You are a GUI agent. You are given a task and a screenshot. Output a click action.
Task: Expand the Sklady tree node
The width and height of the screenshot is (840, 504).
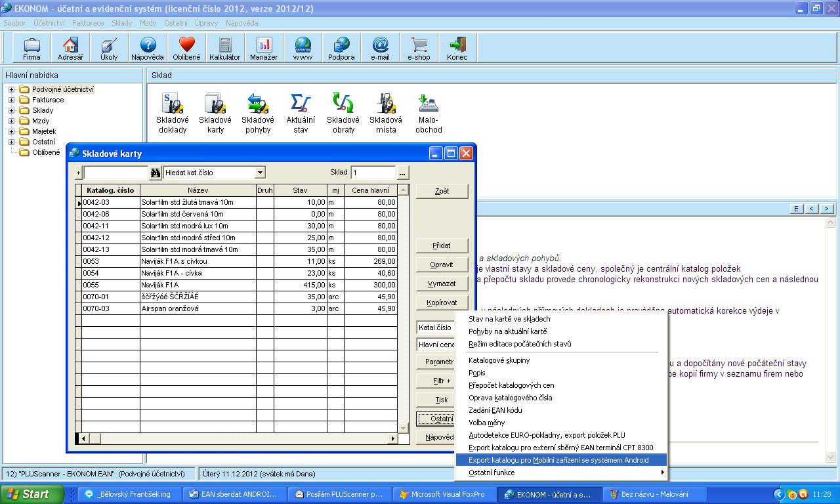click(11, 110)
